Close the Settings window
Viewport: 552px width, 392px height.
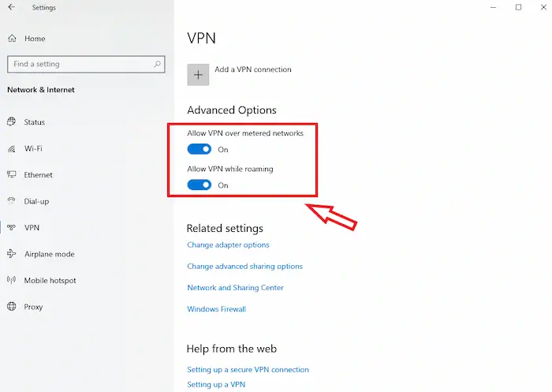[543, 7]
